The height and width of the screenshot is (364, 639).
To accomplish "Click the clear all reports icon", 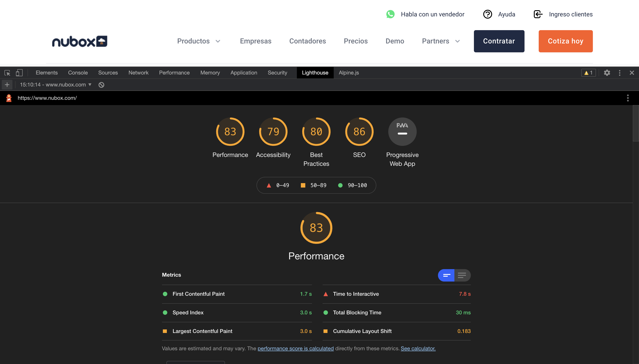I will (x=101, y=85).
